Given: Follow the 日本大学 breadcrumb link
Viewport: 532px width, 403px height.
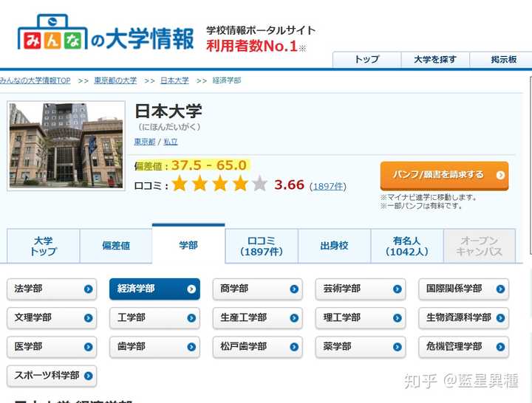Looking at the screenshot, I should pyautogui.click(x=174, y=80).
